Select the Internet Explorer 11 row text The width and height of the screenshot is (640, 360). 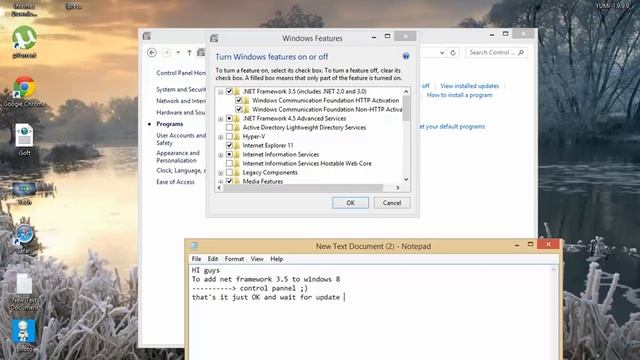tap(268, 145)
